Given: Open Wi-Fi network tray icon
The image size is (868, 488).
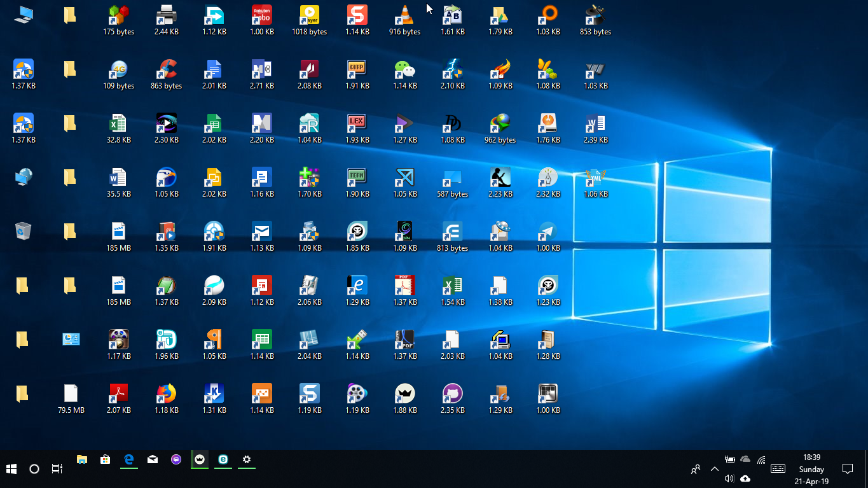Looking at the screenshot, I should click(x=761, y=459).
